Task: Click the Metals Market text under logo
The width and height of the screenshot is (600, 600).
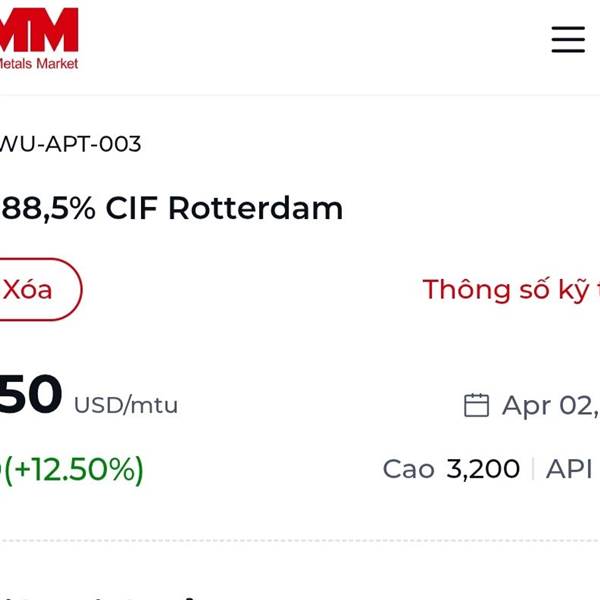Action: click(x=39, y=63)
